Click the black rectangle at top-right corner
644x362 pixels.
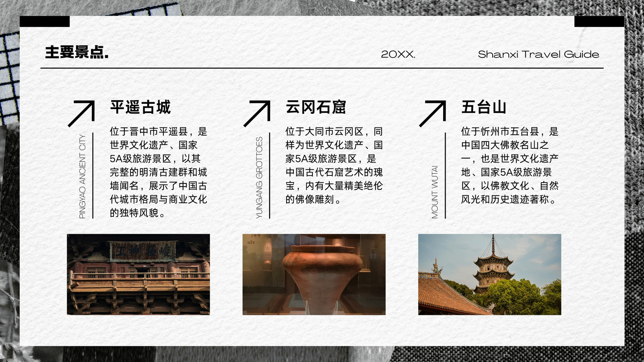(599, 21)
